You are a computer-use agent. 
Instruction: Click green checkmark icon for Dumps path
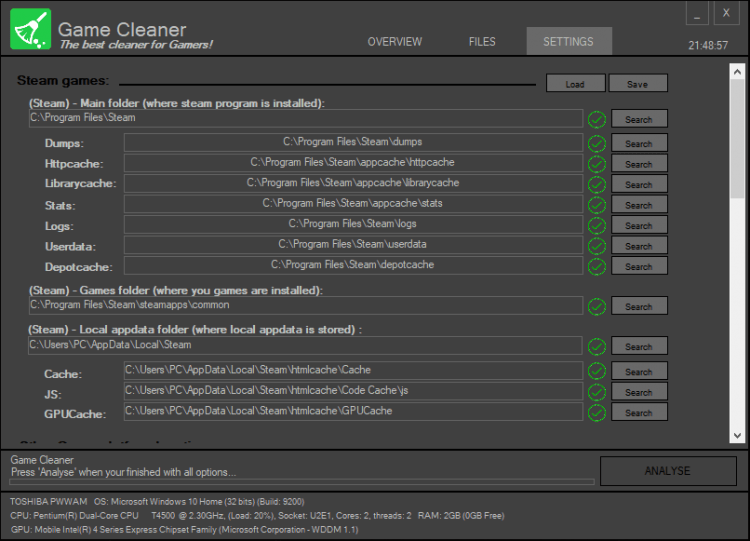point(597,143)
